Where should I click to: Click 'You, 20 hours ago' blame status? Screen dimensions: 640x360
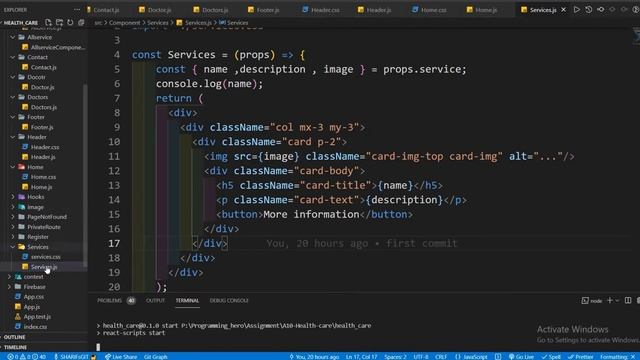[x=314, y=357]
